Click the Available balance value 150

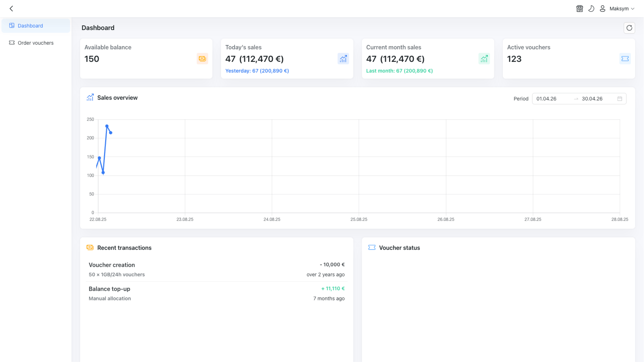pyautogui.click(x=92, y=59)
